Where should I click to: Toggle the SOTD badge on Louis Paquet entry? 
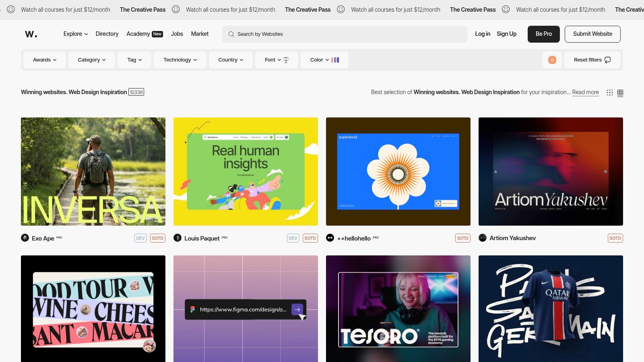tap(310, 238)
